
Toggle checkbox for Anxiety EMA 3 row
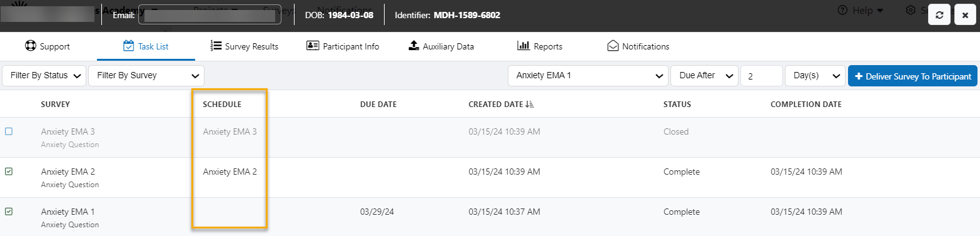click(x=9, y=131)
